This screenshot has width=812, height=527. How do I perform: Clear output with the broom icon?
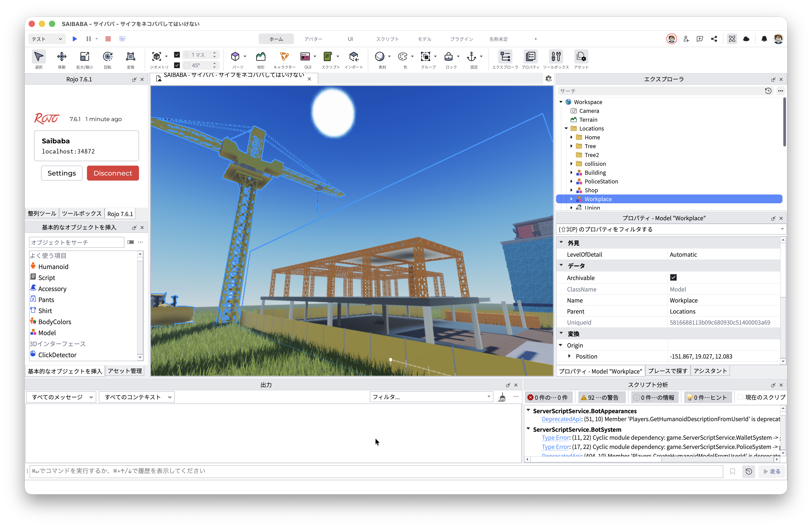[502, 397]
